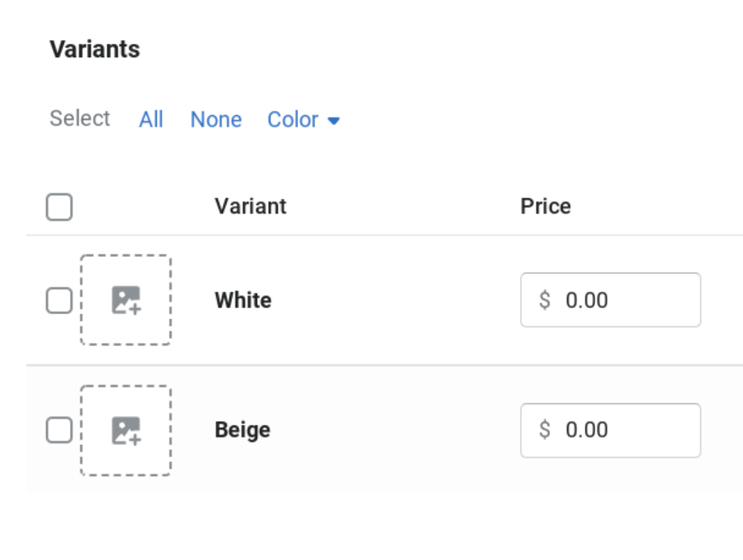
Task: Open the Color selection dropdown
Action: (304, 120)
